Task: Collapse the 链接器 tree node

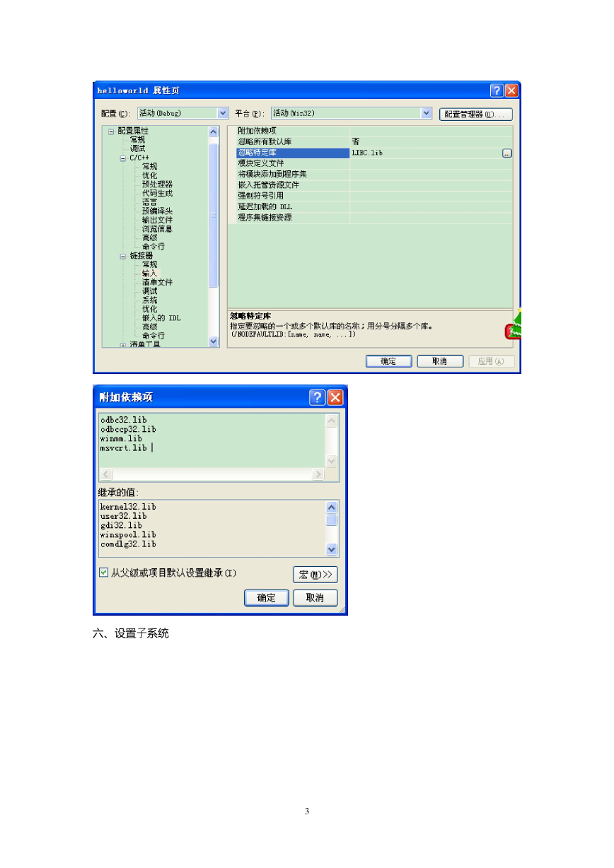Action: click(x=123, y=256)
